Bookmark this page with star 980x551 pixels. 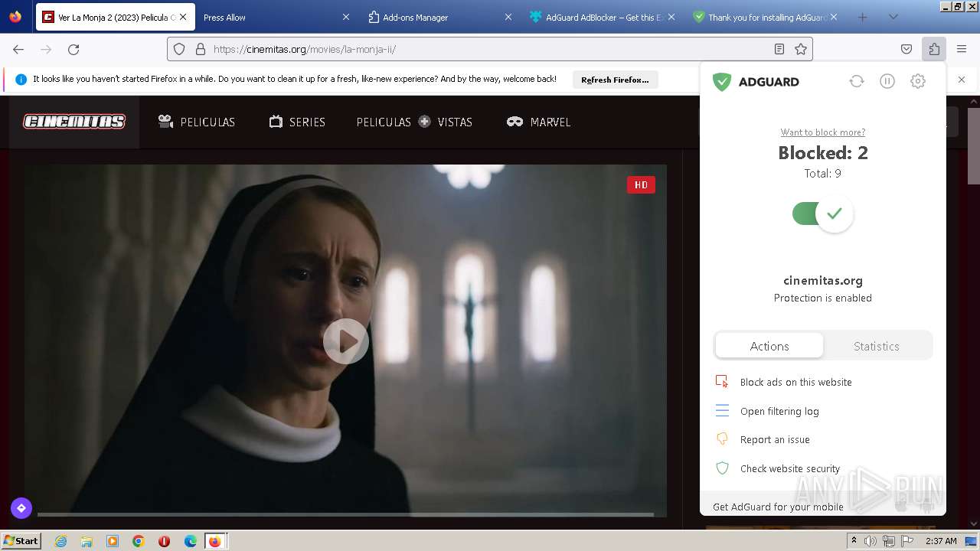click(801, 49)
